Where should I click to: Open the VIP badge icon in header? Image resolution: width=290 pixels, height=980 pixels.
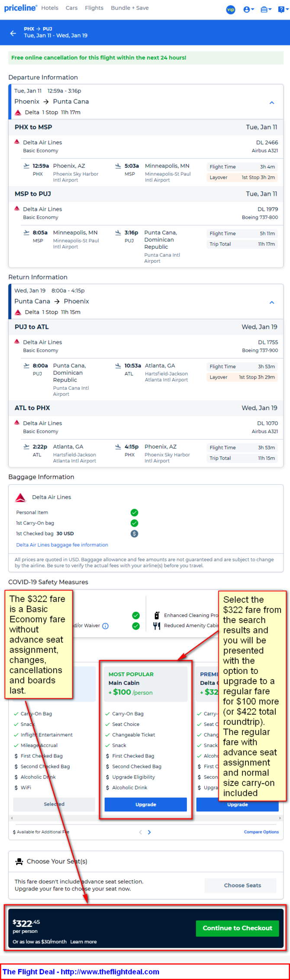pyautogui.click(x=231, y=10)
